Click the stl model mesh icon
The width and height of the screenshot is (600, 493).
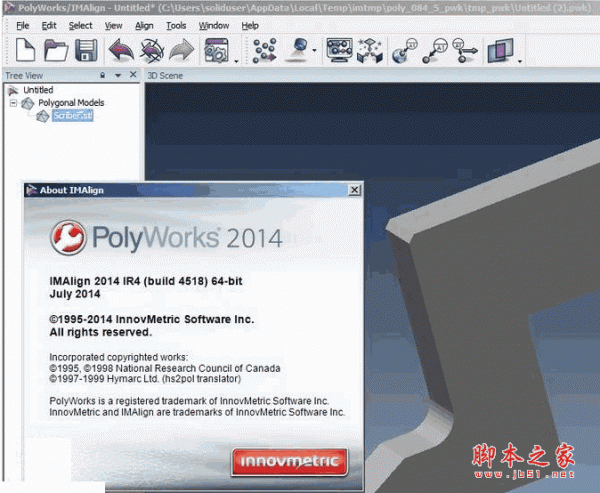pyautogui.click(x=42, y=116)
